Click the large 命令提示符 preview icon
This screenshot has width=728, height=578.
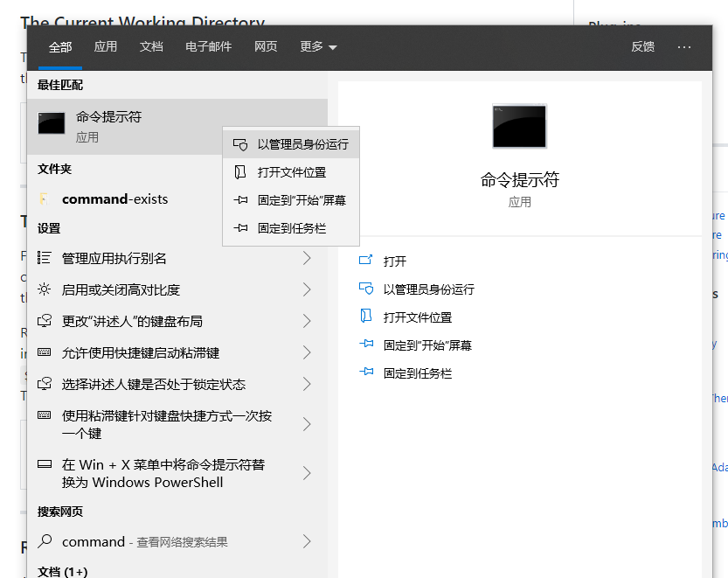click(x=519, y=126)
